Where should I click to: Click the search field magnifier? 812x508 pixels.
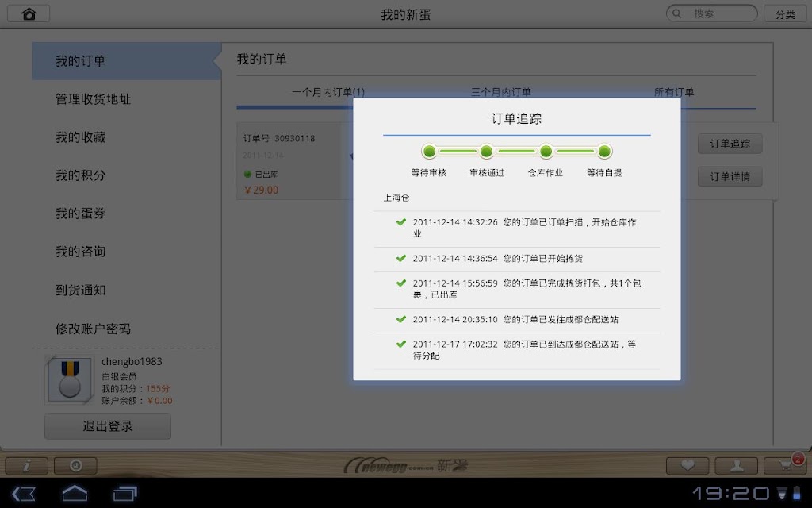click(676, 14)
